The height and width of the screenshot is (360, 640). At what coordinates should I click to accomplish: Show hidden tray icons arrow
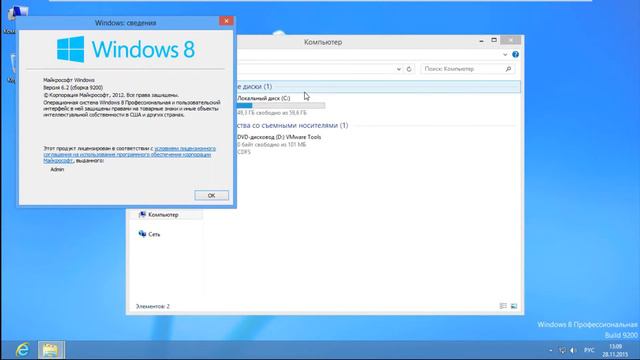551,350
